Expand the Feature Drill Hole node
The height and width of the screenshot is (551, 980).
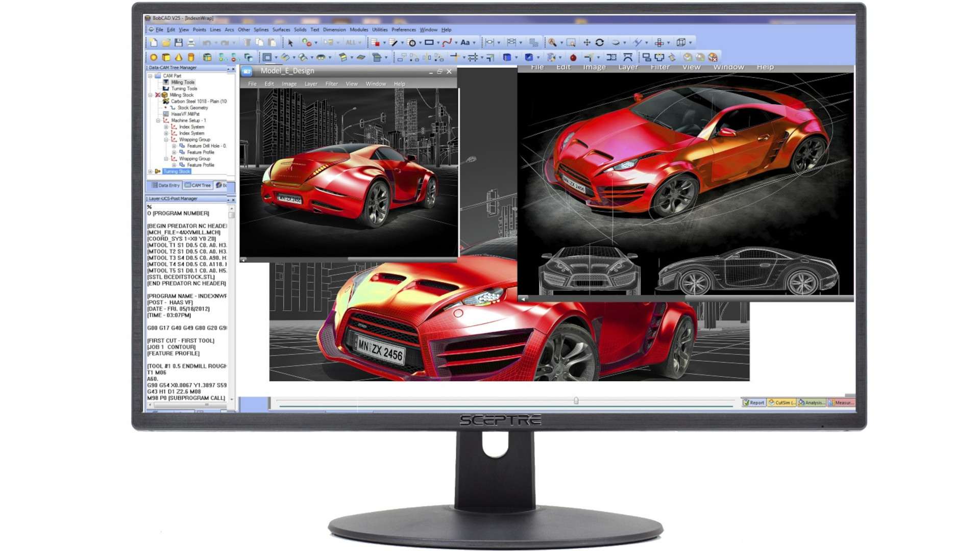click(175, 146)
